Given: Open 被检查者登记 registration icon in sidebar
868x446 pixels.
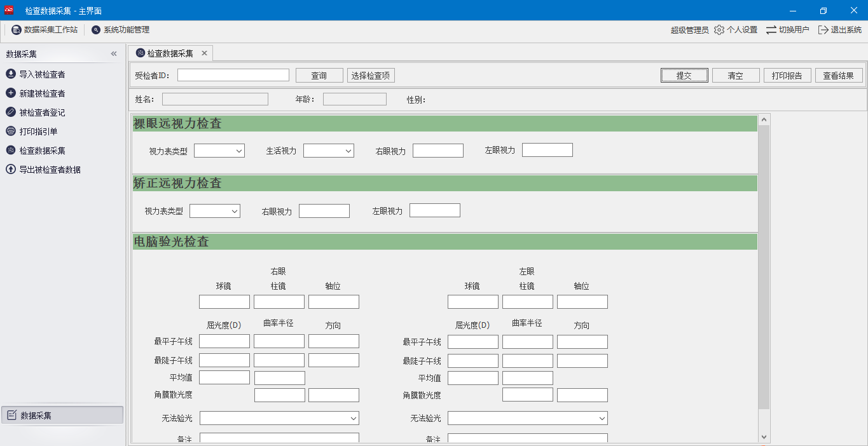Looking at the screenshot, I should click(x=11, y=112).
